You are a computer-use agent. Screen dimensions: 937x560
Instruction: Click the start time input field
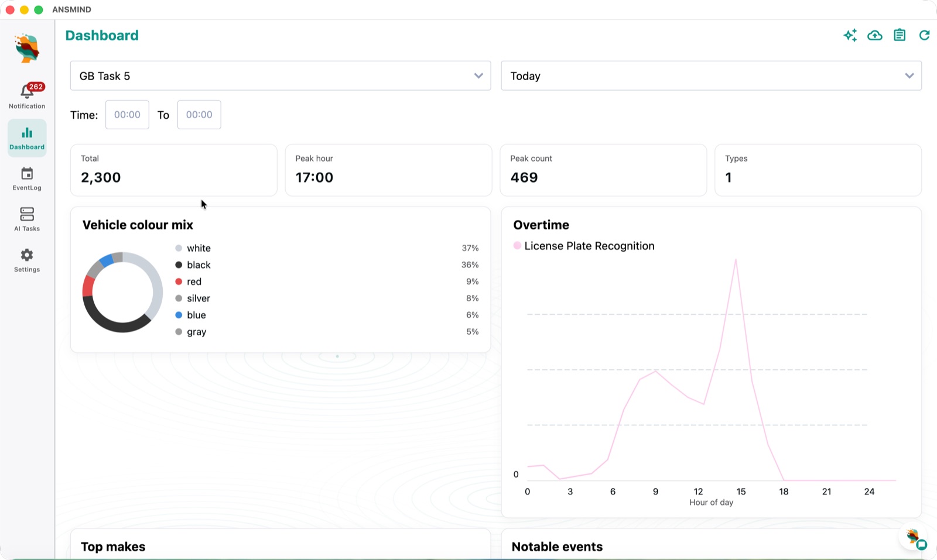tap(127, 115)
